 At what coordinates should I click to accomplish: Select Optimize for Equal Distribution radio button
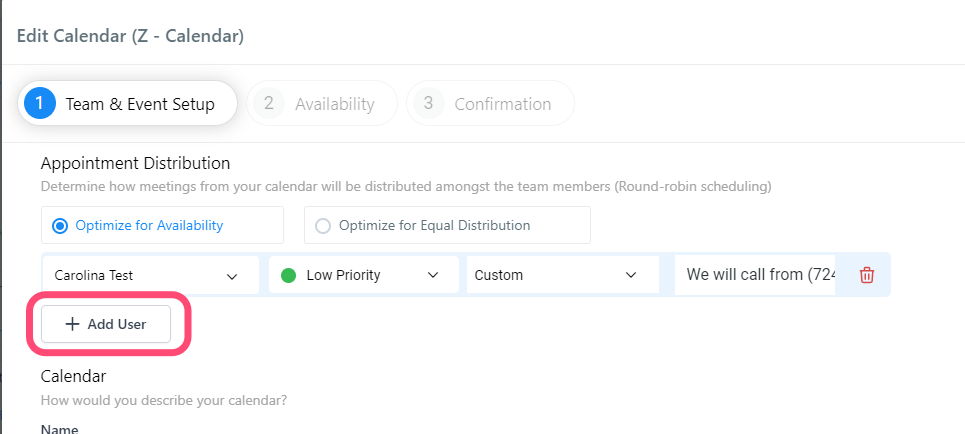(x=322, y=226)
